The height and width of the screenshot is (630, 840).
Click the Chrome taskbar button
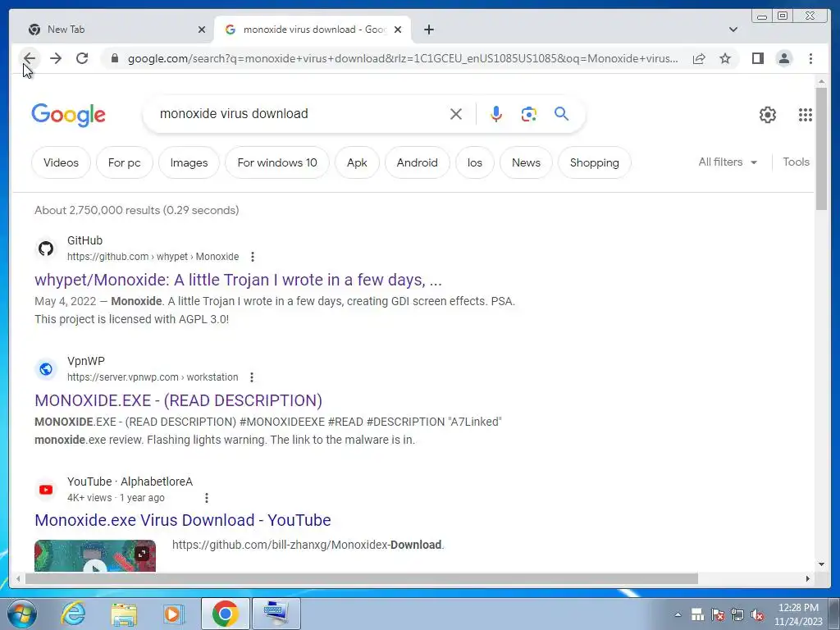click(226, 614)
